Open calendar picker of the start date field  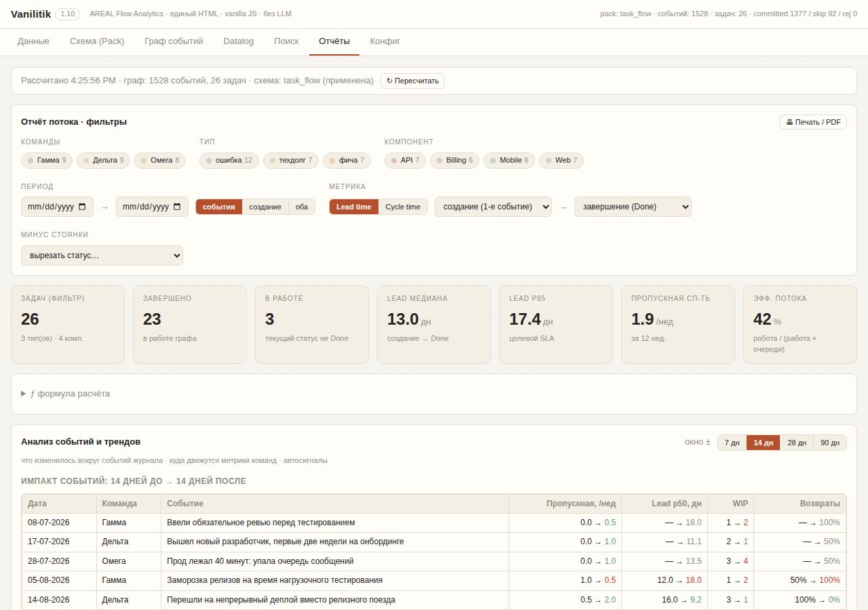[x=83, y=207]
